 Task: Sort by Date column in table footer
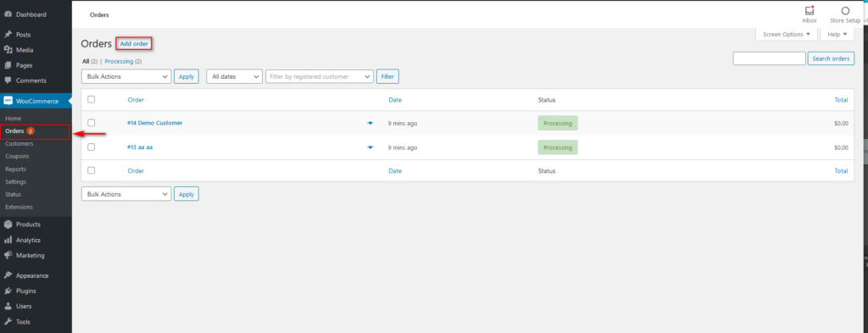point(395,171)
